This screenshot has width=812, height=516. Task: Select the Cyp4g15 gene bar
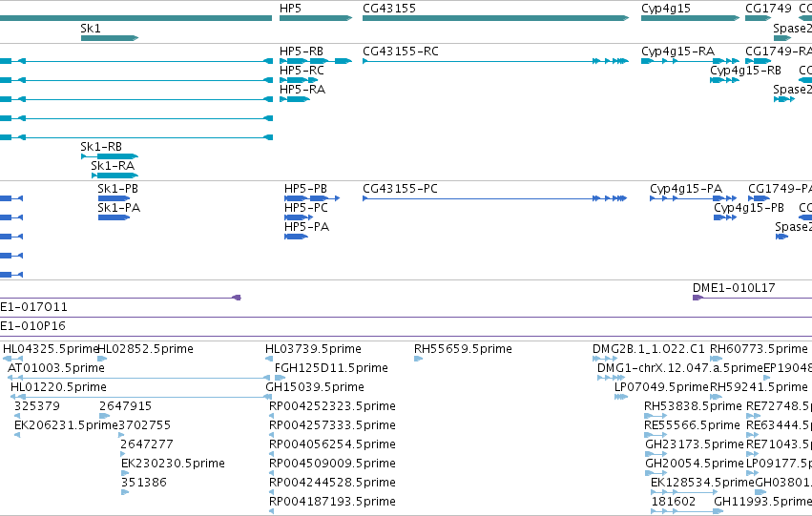click(690, 18)
